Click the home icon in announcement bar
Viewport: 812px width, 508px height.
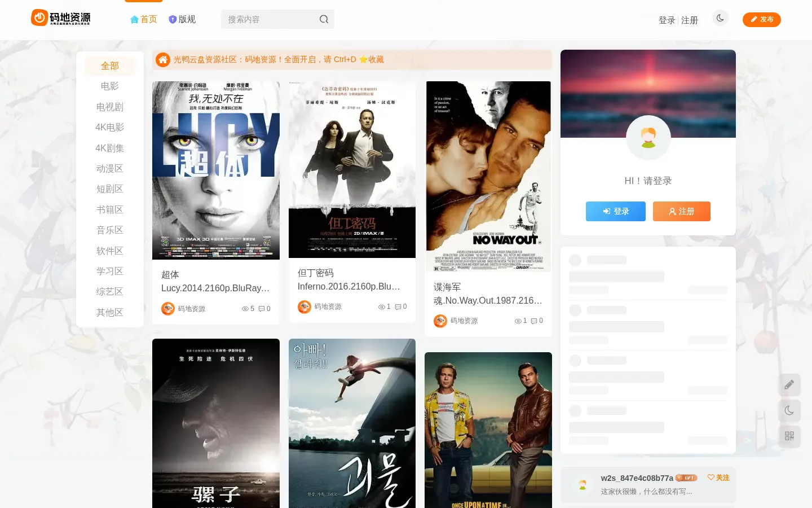coord(163,60)
